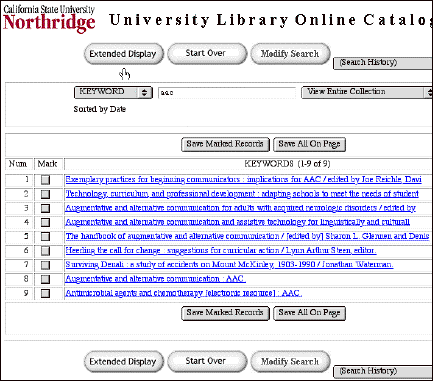Open the View Entire Collection dropdown

(367, 92)
